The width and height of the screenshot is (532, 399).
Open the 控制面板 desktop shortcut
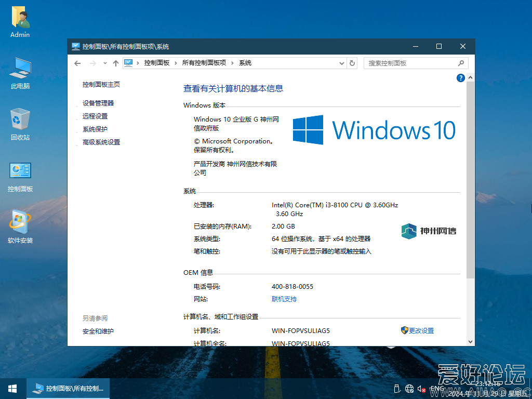click(20, 177)
